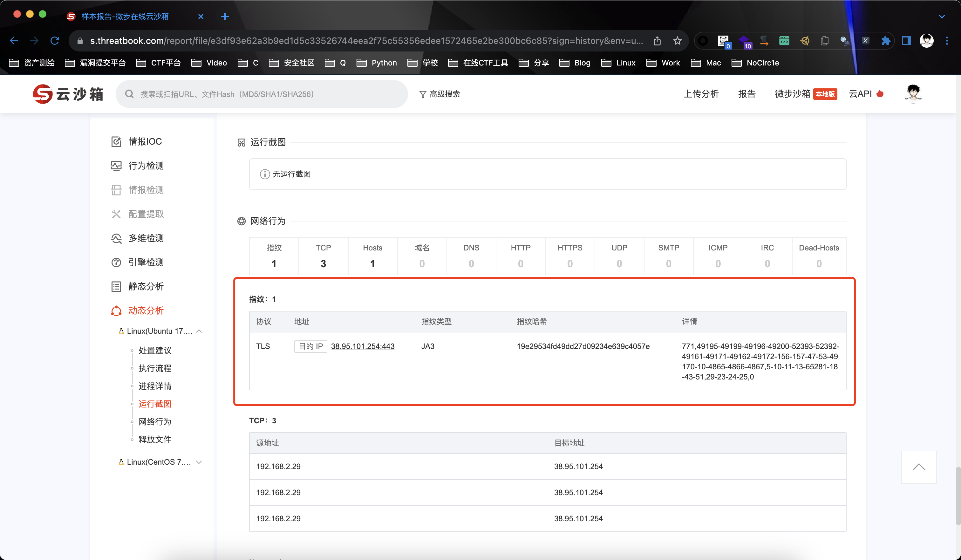Click the user avatar in site header
The image size is (961, 560).
913,94
